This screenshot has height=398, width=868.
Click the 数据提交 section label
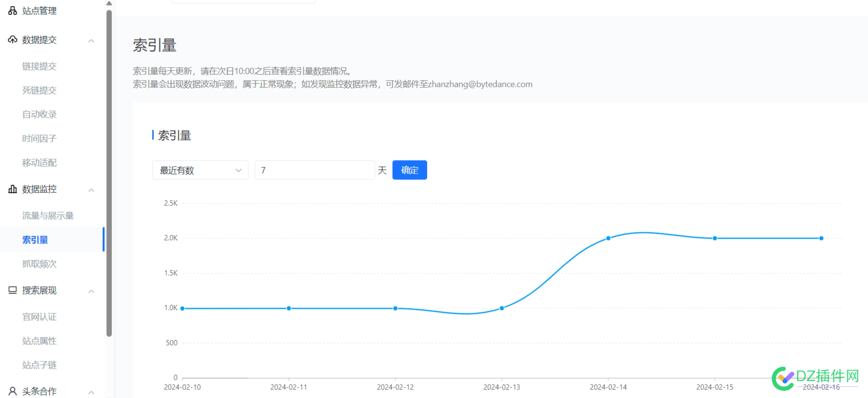tap(39, 40)
